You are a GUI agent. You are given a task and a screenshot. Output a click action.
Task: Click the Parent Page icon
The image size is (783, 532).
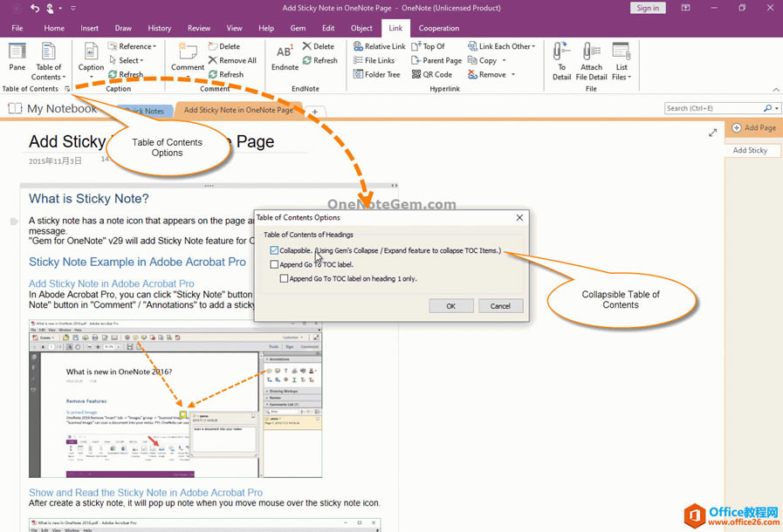[x=416, y=60]
